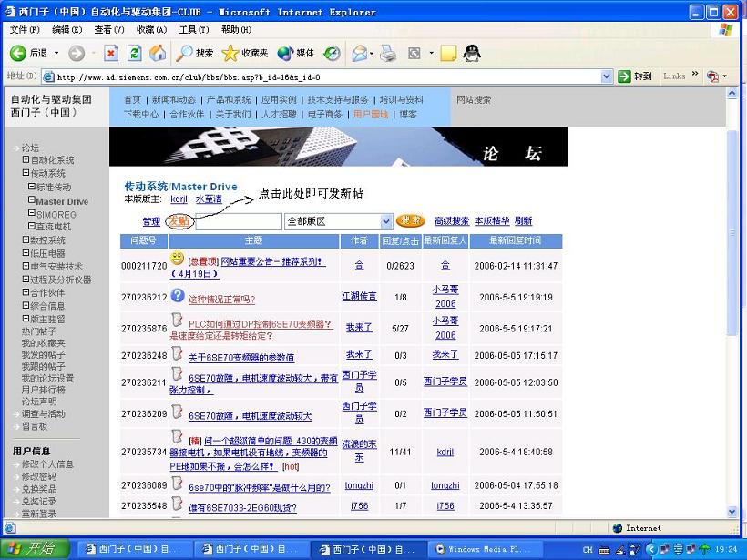Click the orange 搜索 search button
747x560 pixels.
tap(410, 220)
